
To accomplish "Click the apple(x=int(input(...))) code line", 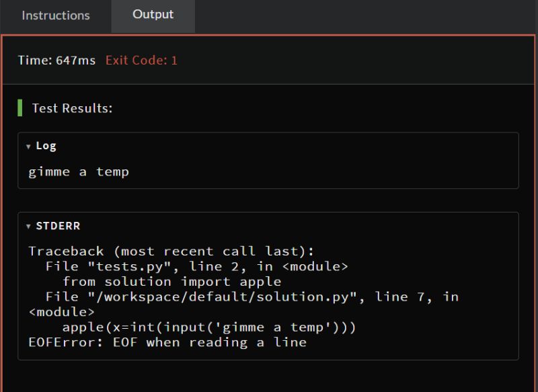I will click(x=209, y=327).
